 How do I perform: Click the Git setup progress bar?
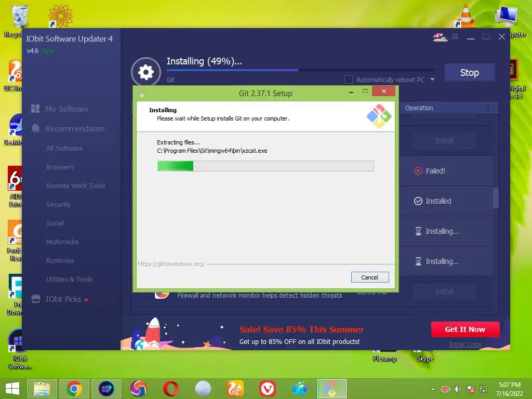(265, 166)
